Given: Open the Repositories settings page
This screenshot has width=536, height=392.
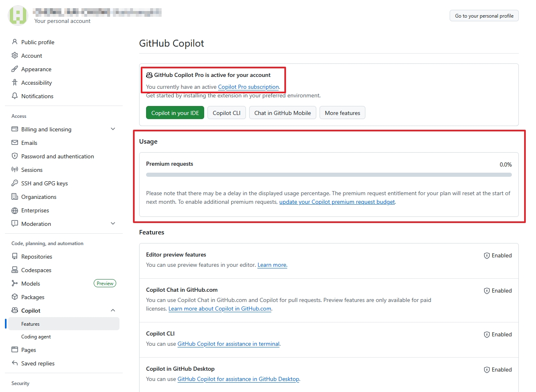Looking at the screenshot, I should click(64, 256).
